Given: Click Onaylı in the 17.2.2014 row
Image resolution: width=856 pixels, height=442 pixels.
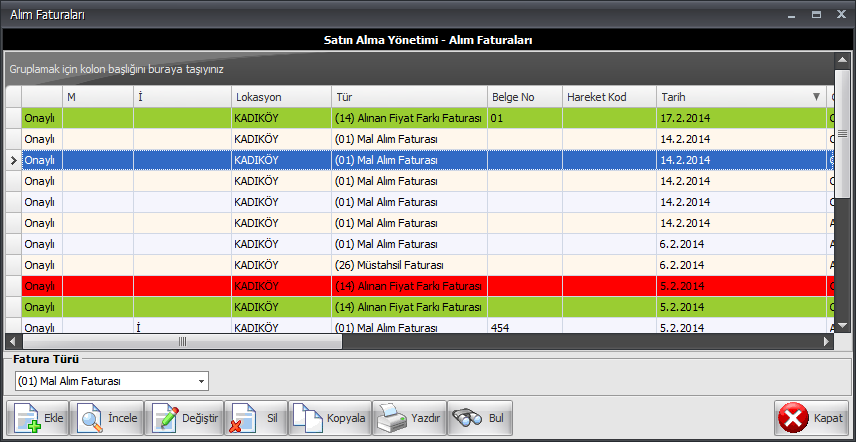Looking at the screenshot, I should (x=42, y=118).
